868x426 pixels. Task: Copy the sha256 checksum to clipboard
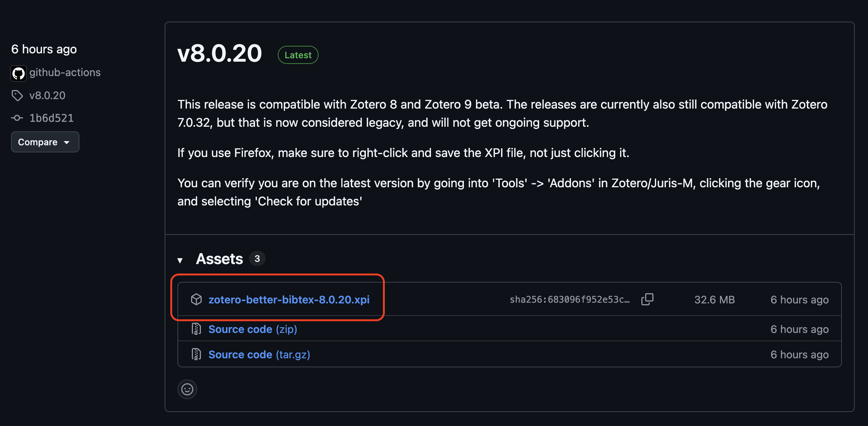coord(647,299)
